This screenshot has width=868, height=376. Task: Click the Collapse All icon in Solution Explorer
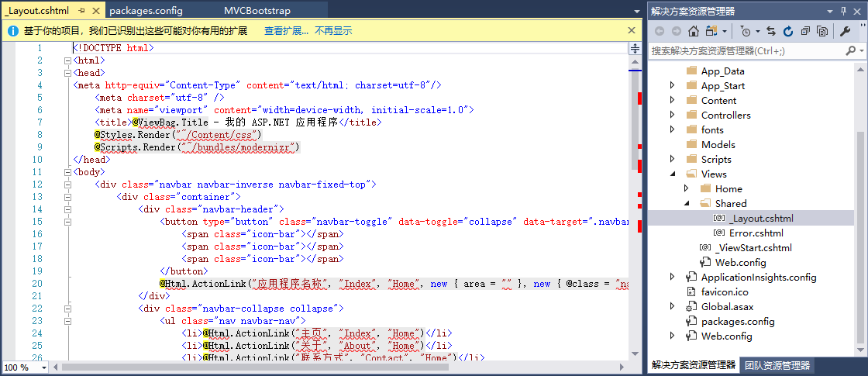[x=805, y=31]
